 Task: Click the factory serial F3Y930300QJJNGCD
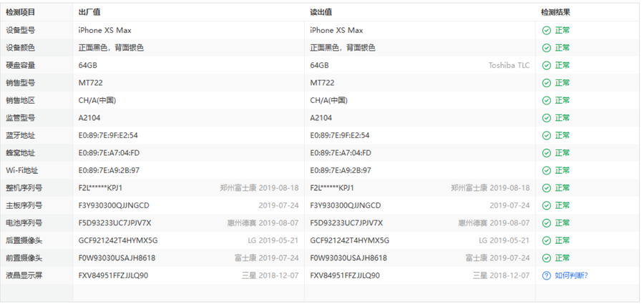tap(114, 205)
